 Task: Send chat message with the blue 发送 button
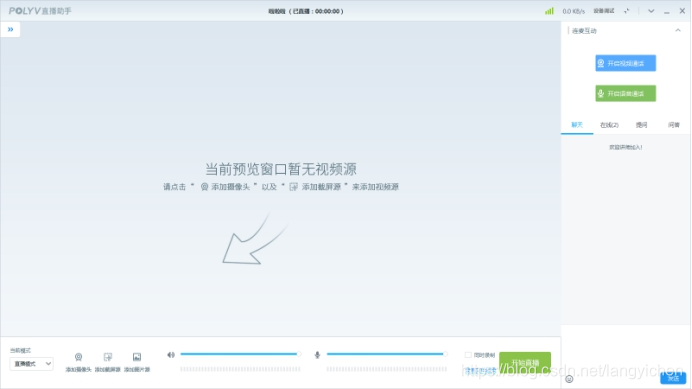(x=673, y=378)
